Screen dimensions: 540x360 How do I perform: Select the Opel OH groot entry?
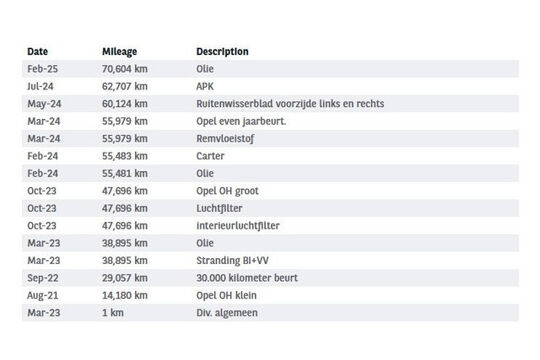click(x=227, y=191)
